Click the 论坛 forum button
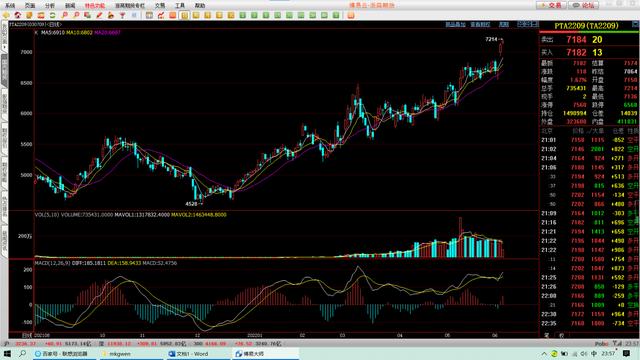640x360 pixels. click(x=584, y=5)
